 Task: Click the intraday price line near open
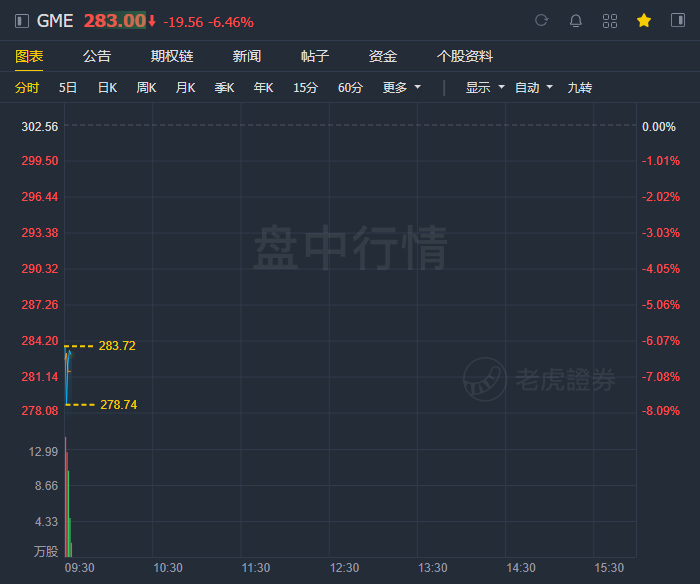pos(68,377)
